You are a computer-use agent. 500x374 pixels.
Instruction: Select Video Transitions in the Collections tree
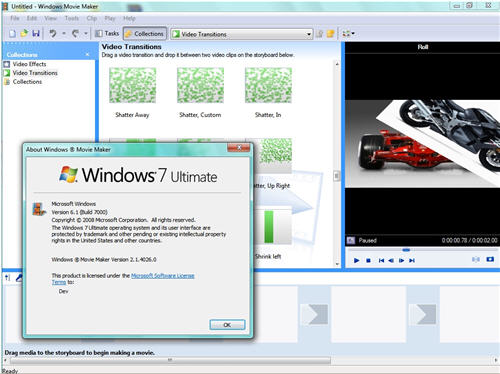point(31,73)
